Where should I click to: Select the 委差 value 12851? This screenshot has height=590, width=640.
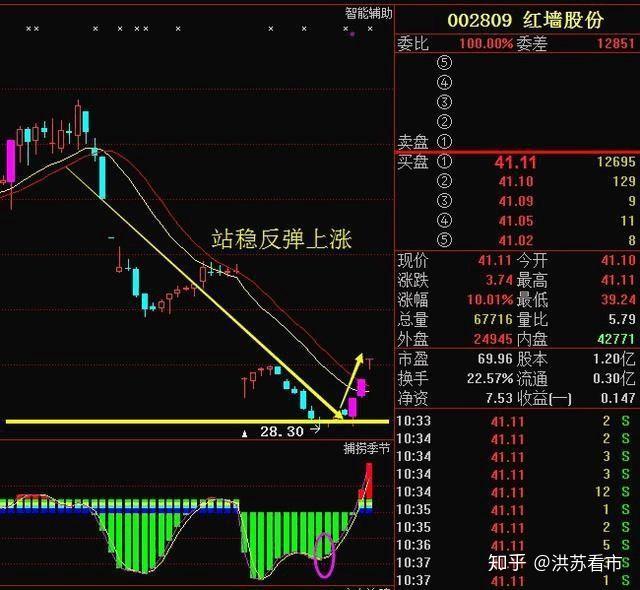click(616, 44)
